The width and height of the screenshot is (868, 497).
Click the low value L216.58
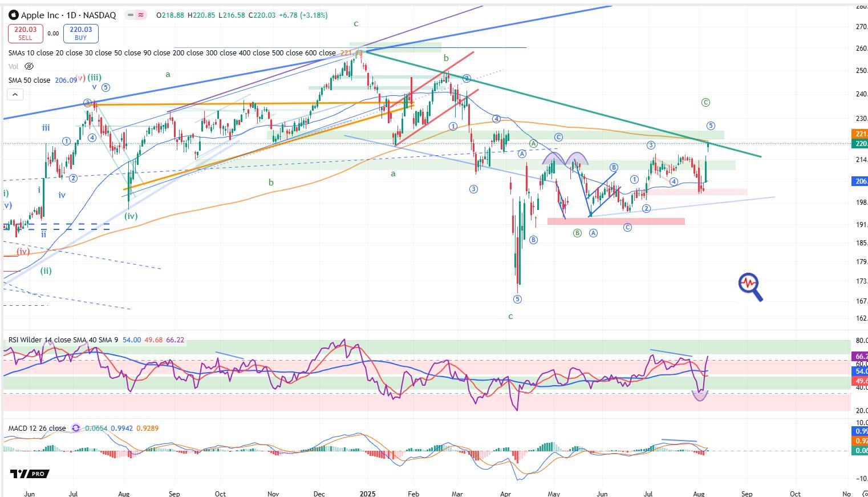[232, 15]
